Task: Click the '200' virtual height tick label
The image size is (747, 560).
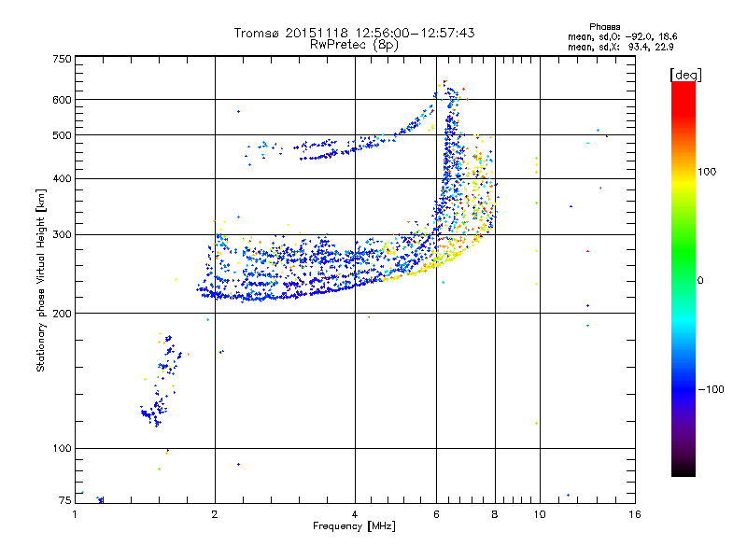Action: pyautogui.click(x=63, y=314)
